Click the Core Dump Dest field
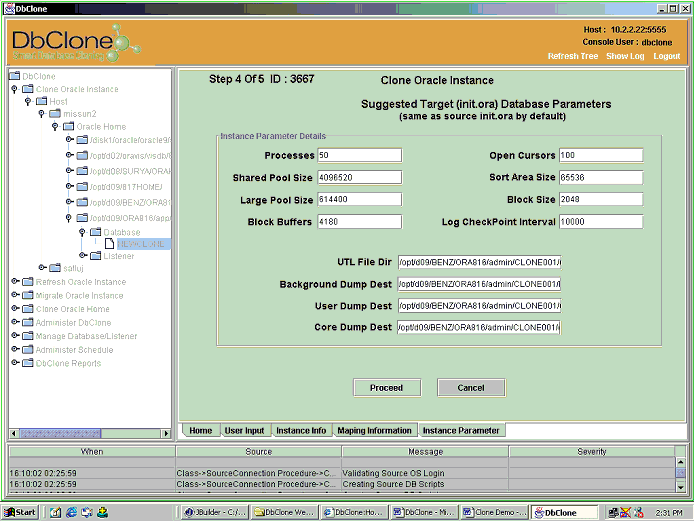The width and height of the screenshot is (694, 521). pyautogui.click(x=479, y=328)
